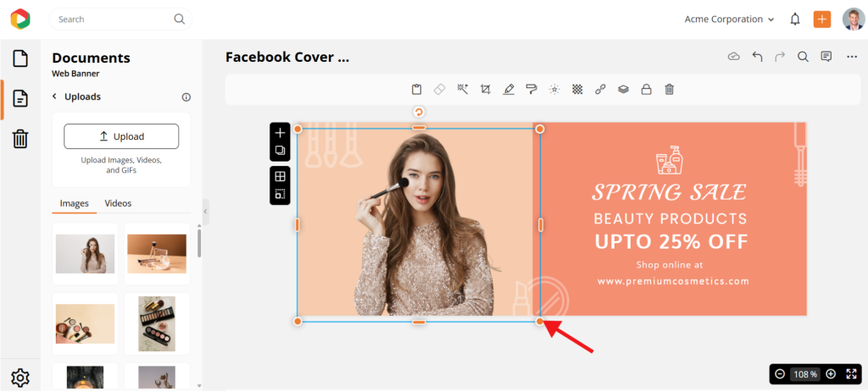This screenshot has width=868, height=392.
Task: Open notifications bell
Action: pos(795,19)
